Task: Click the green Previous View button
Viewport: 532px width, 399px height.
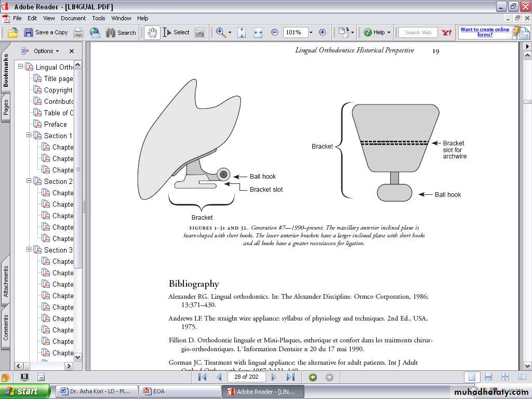Action: click(x=313, y=377)
